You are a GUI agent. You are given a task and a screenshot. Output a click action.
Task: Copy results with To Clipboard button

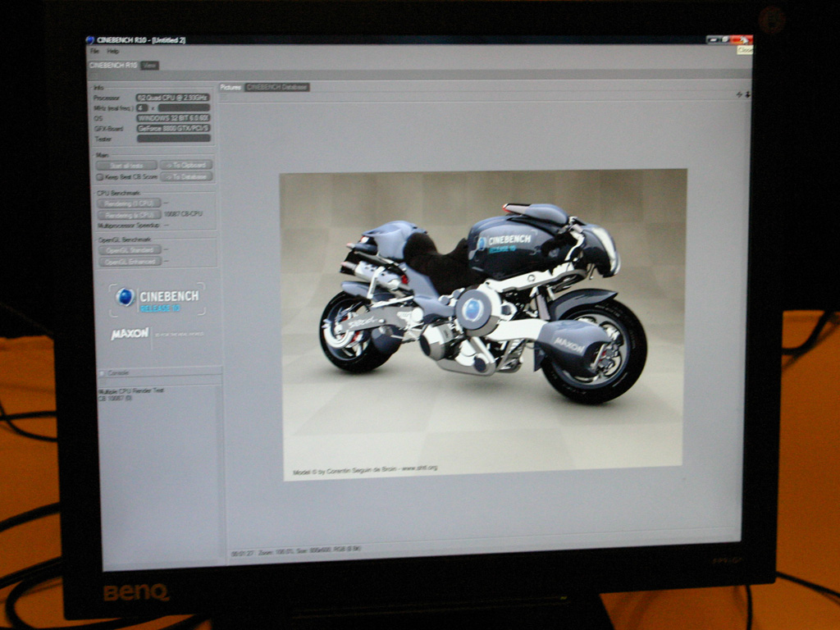point(186,165)
